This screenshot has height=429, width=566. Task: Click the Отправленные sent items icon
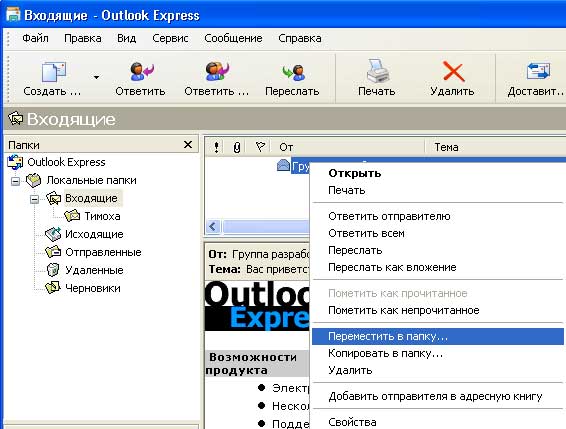(x=53, y=251)
